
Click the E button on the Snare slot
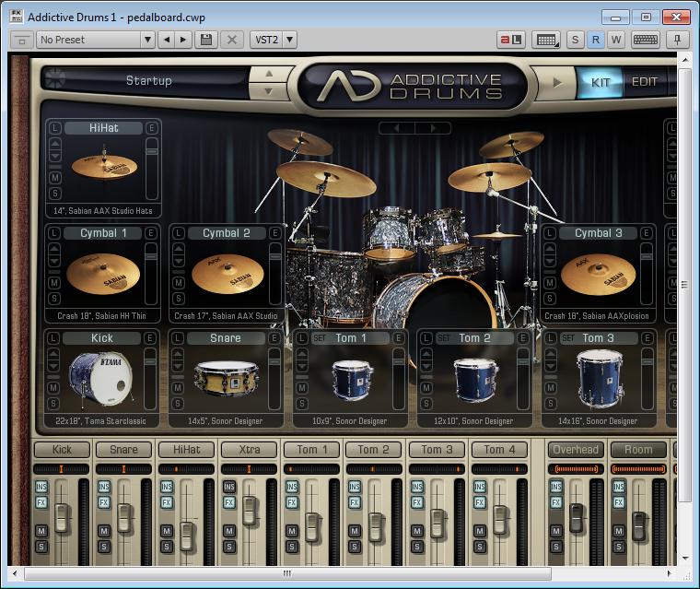click(x=274, y=338)
